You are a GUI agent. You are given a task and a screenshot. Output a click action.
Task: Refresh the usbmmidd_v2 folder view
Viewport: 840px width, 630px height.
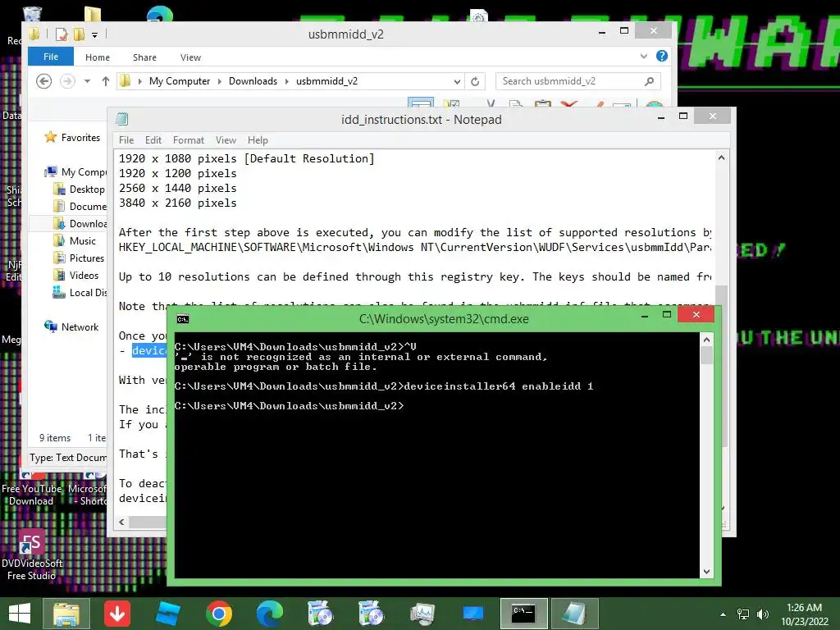tap(475, 81)
